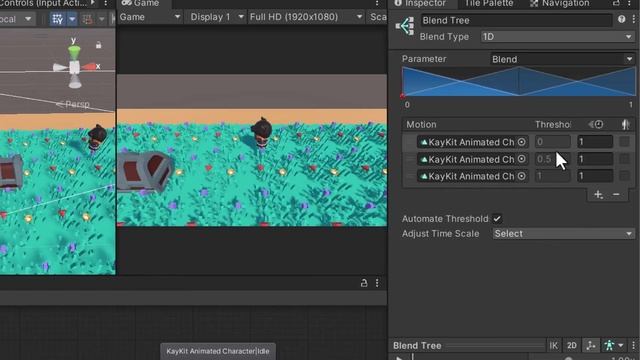The width and height of the screenshot is (640, 360).
Task: Switch to the Game tab
Action: point(141,4)
